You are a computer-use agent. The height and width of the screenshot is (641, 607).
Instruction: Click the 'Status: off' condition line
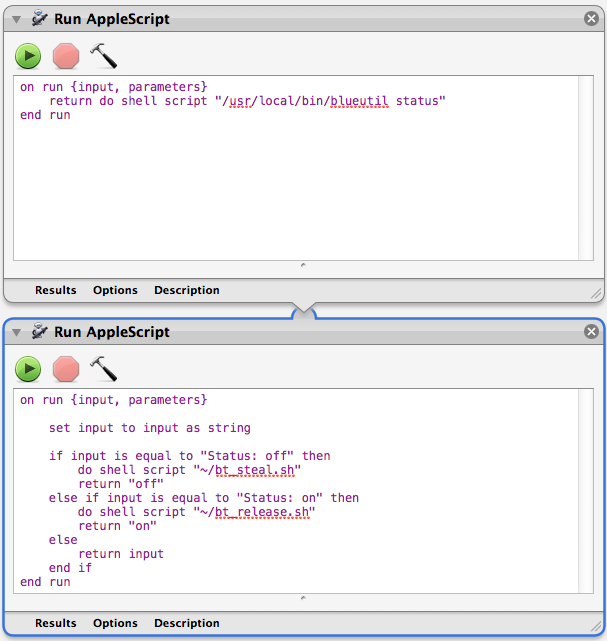[x=190, y=456]
